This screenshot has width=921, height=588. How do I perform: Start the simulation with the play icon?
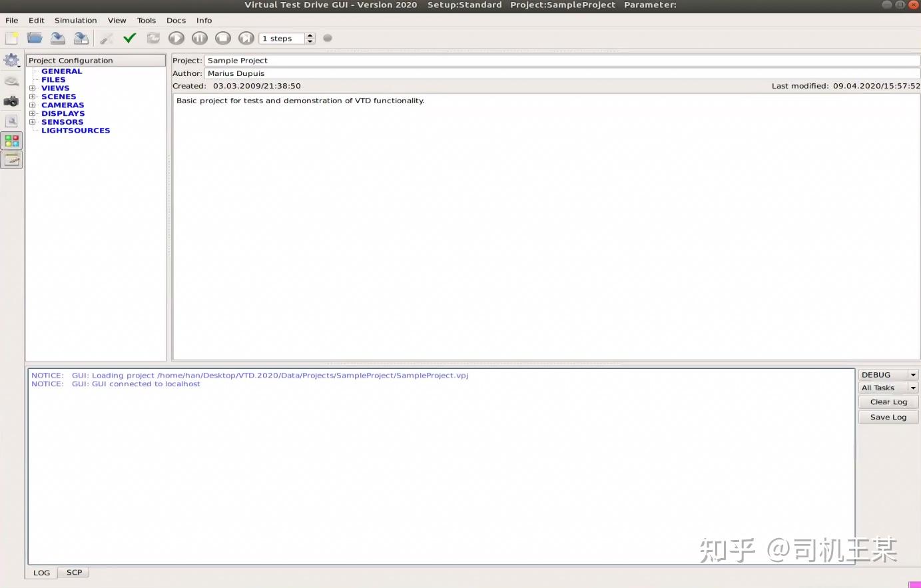coord(176,38)
